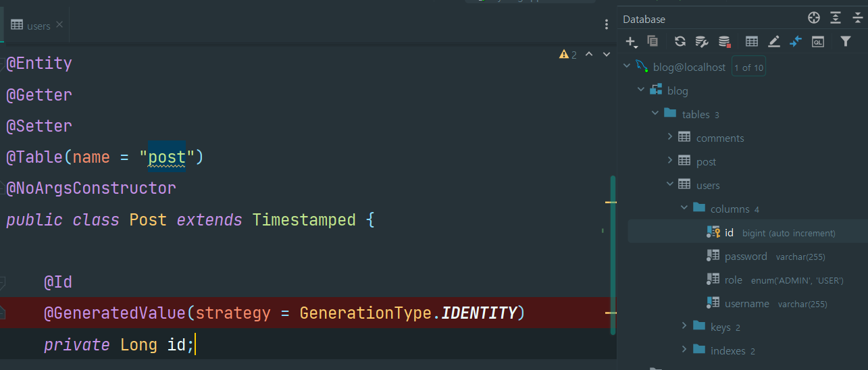
Task: Go to previous highlighted problem arrow
Action: [589, 54]
